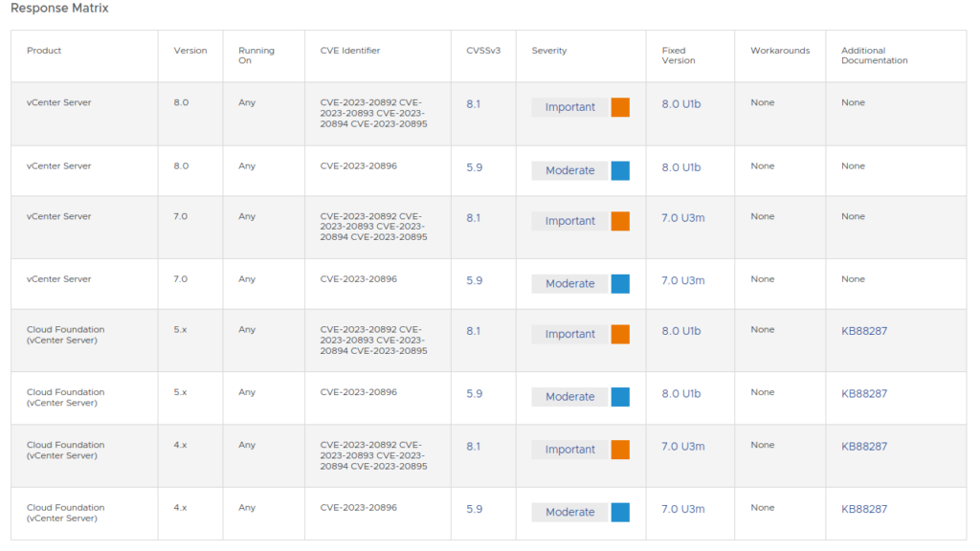The width and height of the screenshot is (980, 551).
Task: Click CVSSv3 score 8.1 in first row
Action: 473,104
